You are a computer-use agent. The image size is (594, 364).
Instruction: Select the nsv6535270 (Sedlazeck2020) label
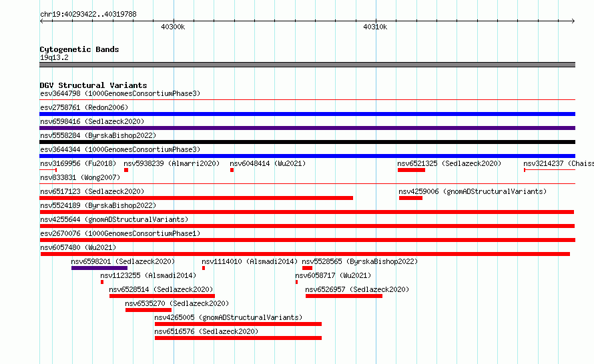click(x=177, y=303)
